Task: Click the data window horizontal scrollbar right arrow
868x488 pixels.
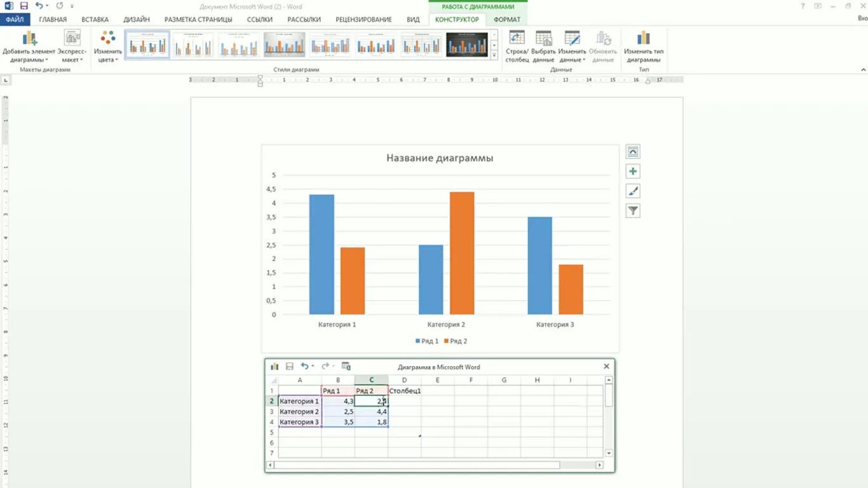Action: pyautogui.click(x=599, y=465)
